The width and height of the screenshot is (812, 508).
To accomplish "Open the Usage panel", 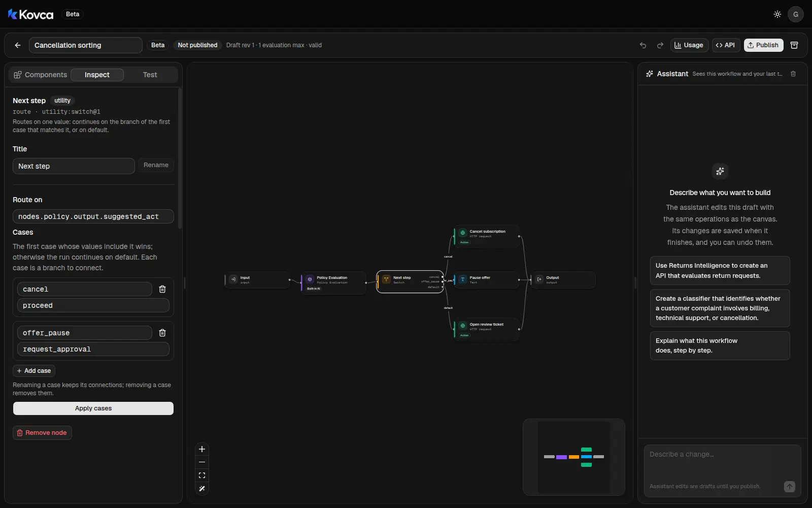I will click(x=689, y=45).
